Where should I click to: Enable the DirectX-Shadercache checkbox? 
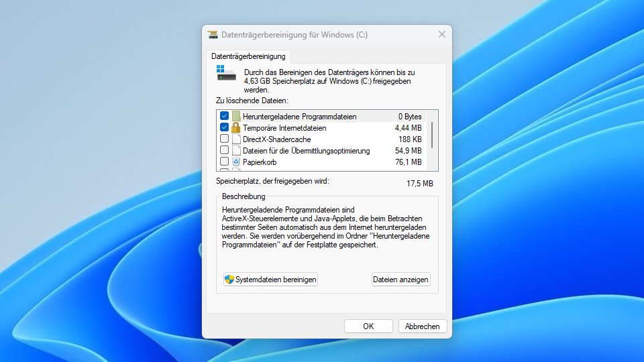pos(224,139)
